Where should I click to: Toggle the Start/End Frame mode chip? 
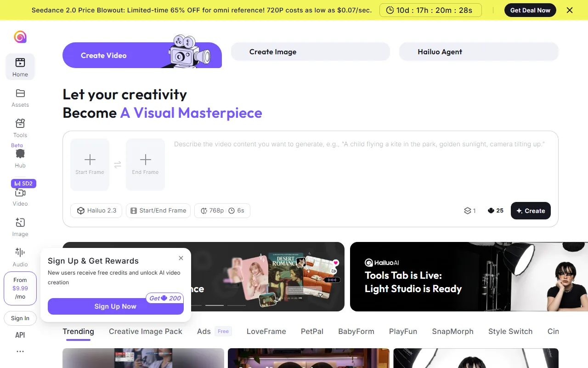point(158,211)
